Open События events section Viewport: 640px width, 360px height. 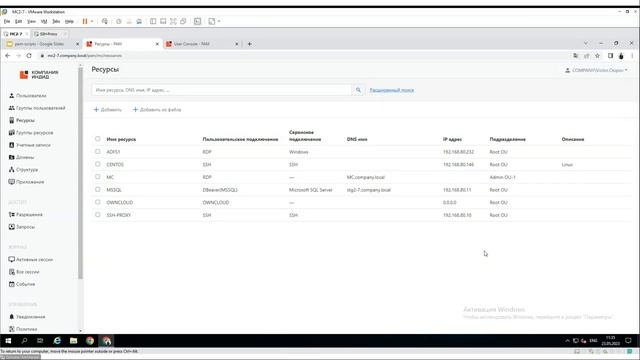click(x=22, y=284)
